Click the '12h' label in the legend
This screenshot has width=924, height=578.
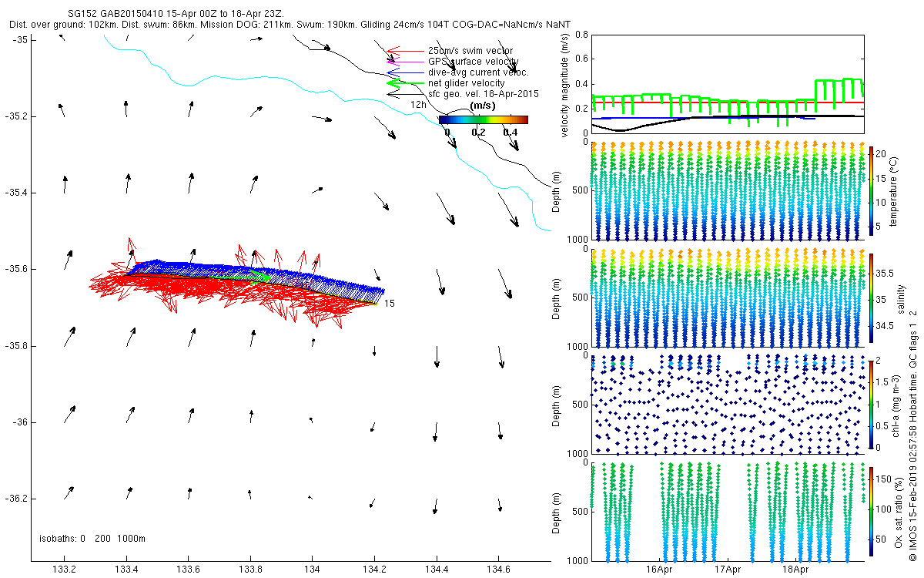click(x=418, y=104)
